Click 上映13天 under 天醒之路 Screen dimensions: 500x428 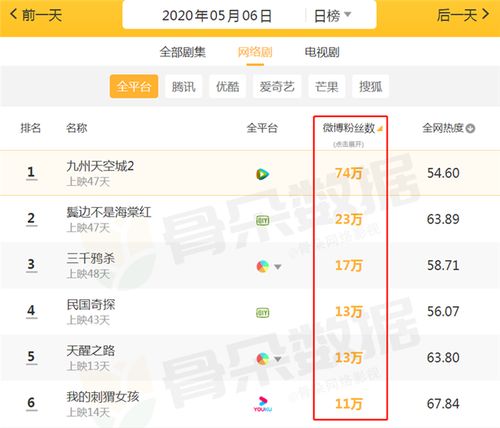click(x=88, y=366)
